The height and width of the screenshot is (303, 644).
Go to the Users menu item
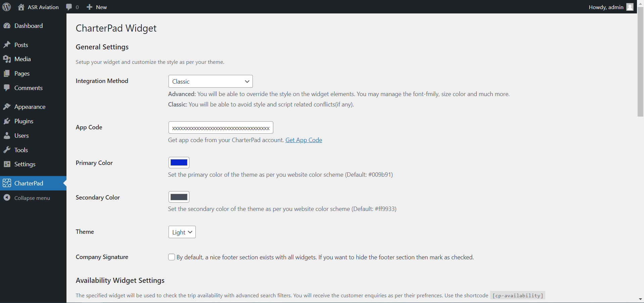21,136
